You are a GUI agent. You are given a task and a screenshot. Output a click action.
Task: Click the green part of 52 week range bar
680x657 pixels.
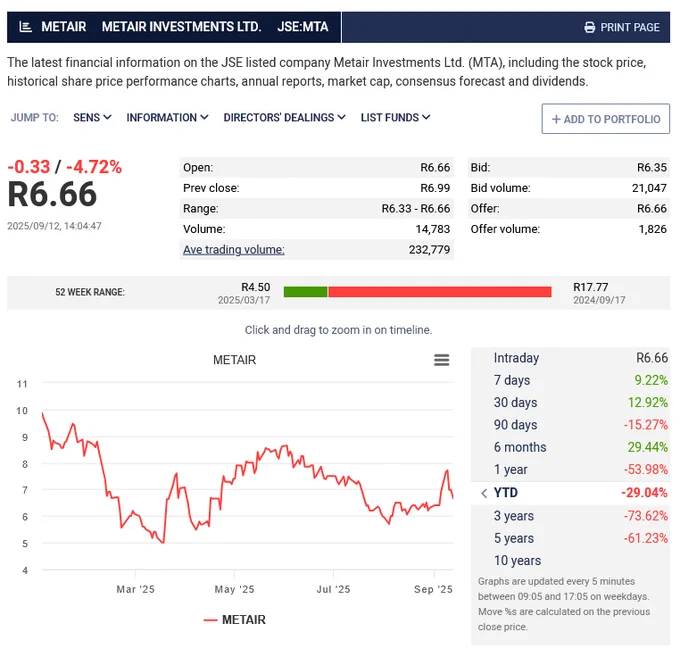305,292
